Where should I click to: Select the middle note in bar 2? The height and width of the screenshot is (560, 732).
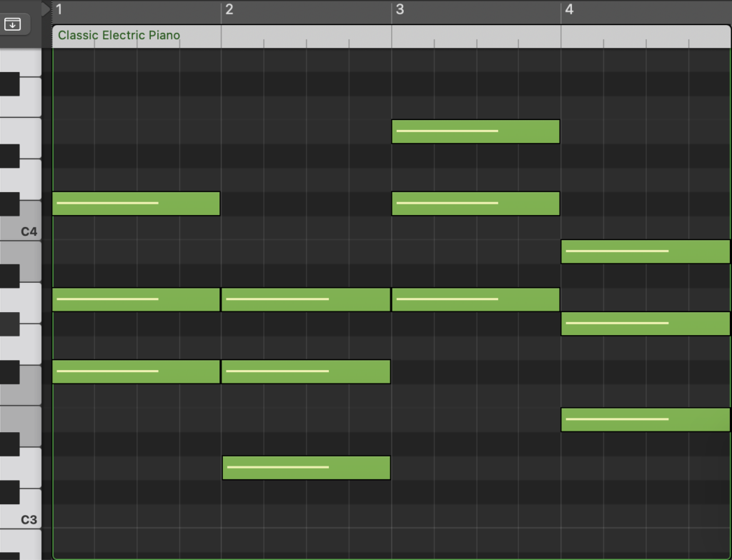[x=306, y=371]
